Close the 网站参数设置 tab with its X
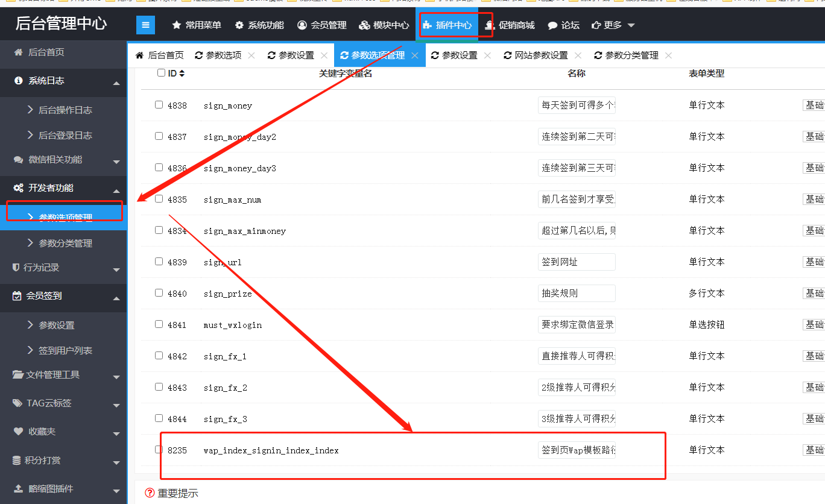The height and width of the screenshot is (504, 825). (x=578, y=55)
